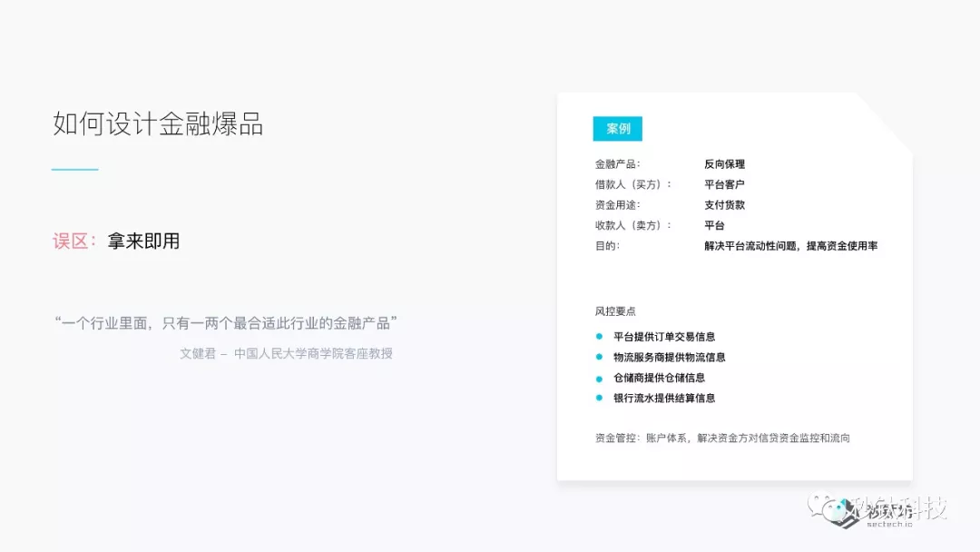Image resolution: width=980 pixels, height=552 pixels.
Task: Click the 平台客户 borrower value
Action: point(724,184)
